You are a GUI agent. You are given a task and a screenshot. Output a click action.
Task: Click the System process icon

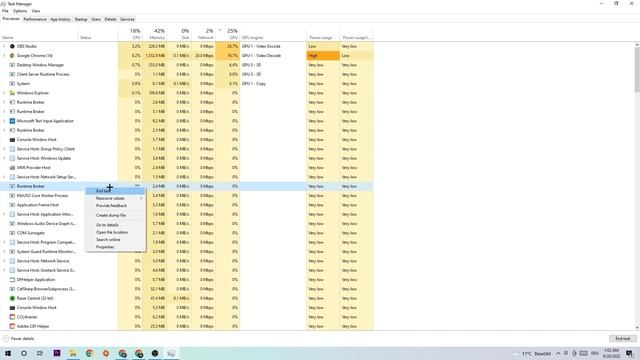(12, 84)
